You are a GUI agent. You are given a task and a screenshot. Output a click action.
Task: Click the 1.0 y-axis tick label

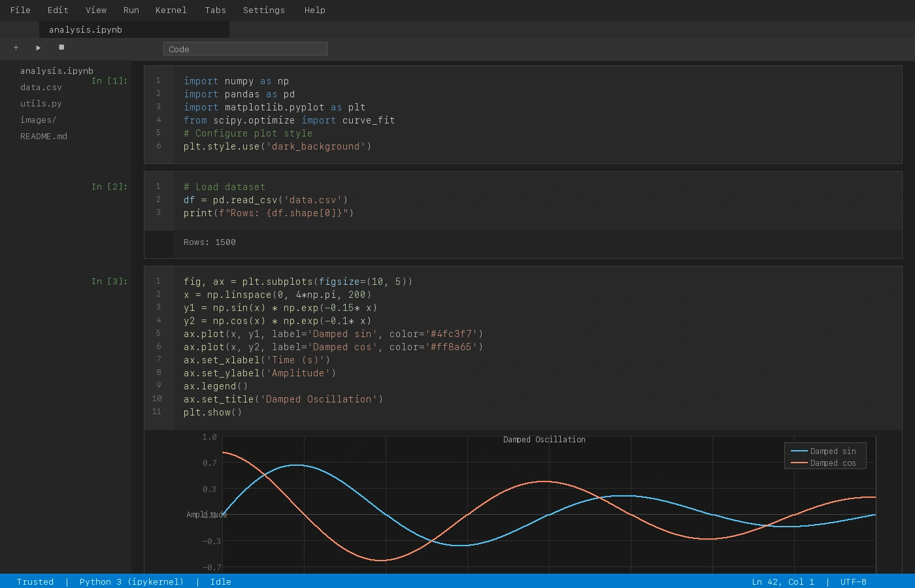tap(209, 436)
